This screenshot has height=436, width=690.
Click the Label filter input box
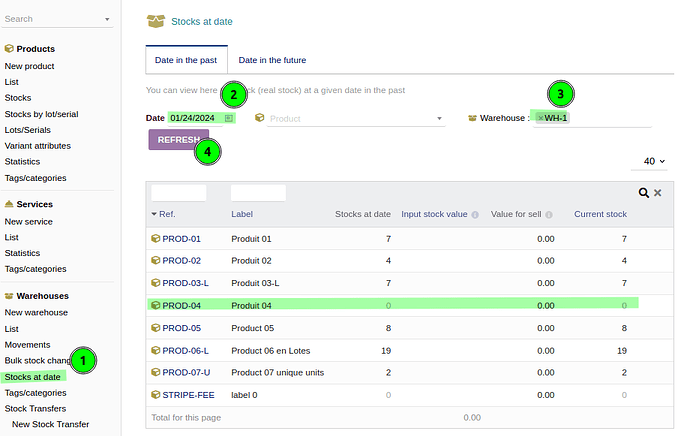pyautogui.click(x=258, y=193)
